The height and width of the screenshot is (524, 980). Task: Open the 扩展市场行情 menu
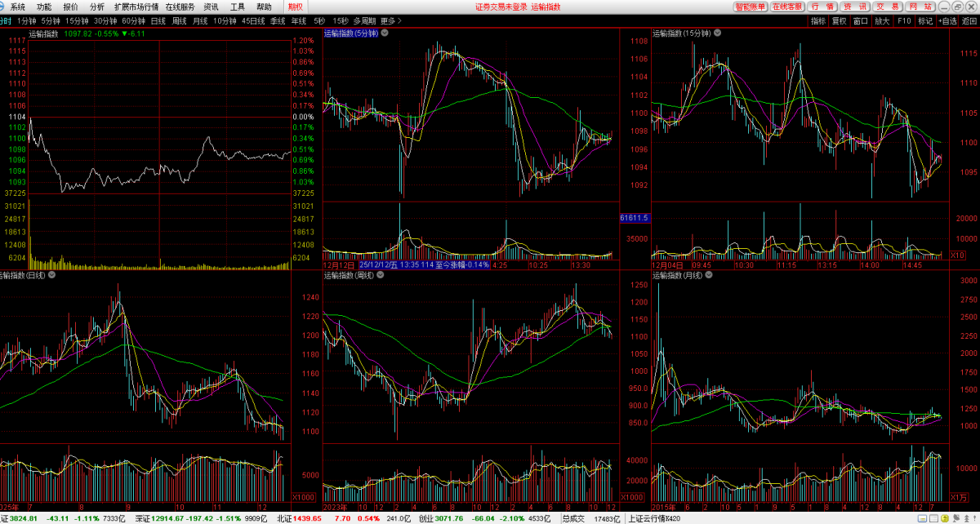(136, 7)
